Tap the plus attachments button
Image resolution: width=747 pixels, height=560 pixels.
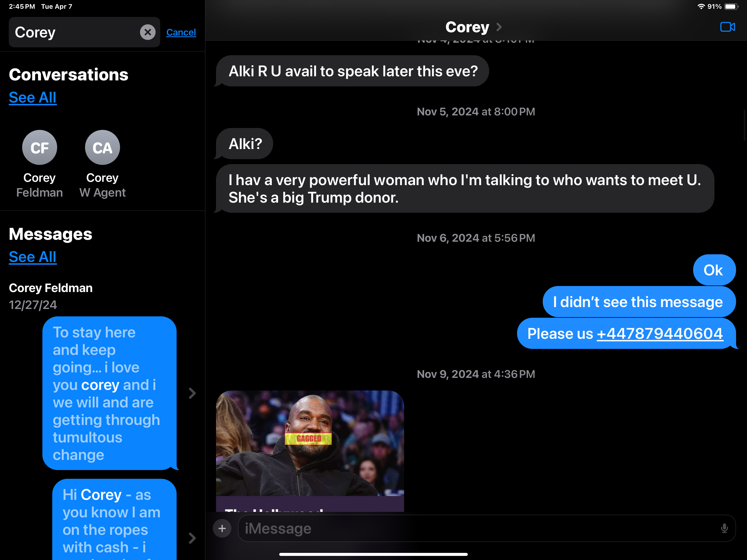pos(222,528)
